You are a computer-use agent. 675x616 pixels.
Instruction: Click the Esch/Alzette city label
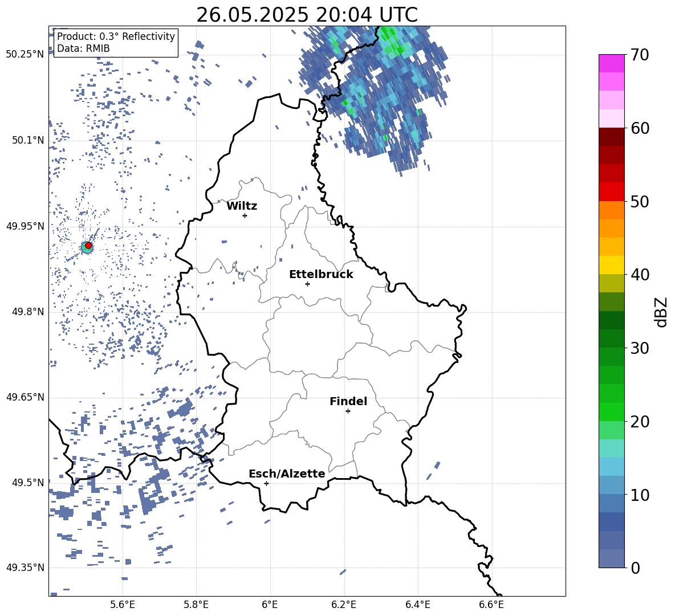[x=287, y=474]
